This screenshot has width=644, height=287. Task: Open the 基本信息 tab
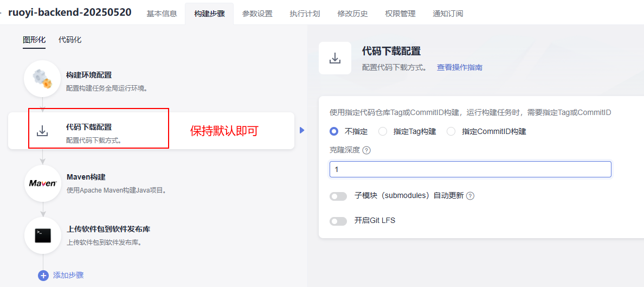point(162,14)
